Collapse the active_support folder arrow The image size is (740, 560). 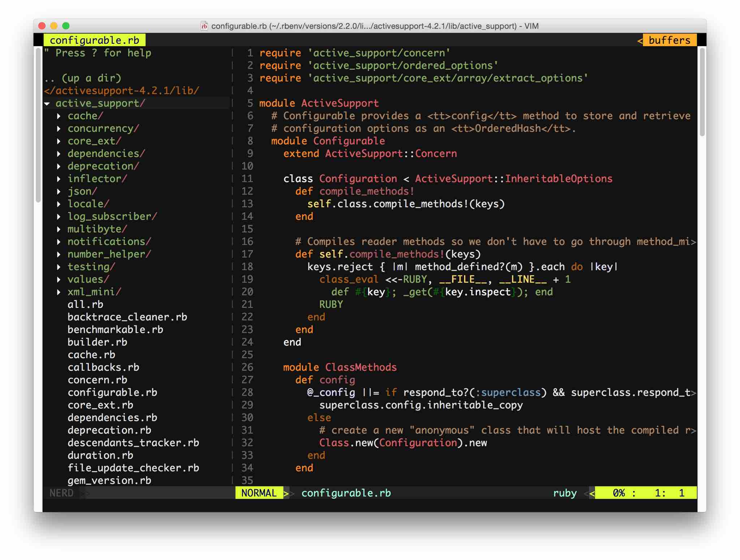47,104
